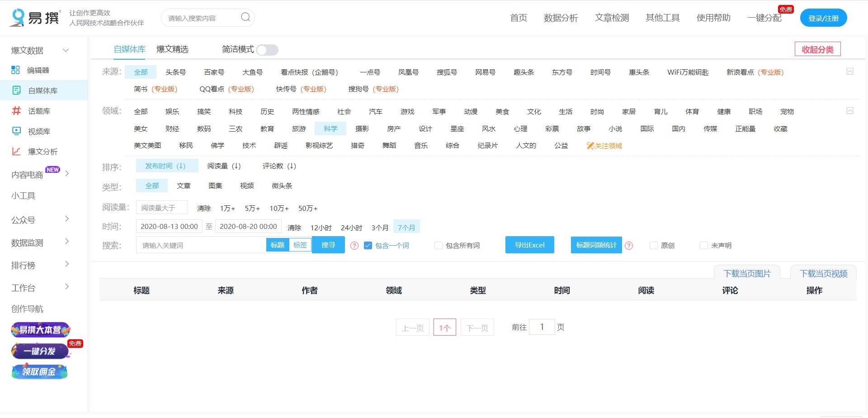Screen dimensions: 868x418
Task: Select the 编辑器 grid icon in sidebar
Action: pyautogui.click(x=16, y=70)
